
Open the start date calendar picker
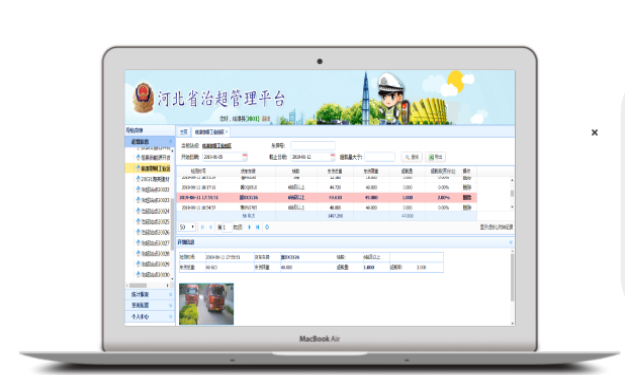pyautogui.click(x=245, y=157)
